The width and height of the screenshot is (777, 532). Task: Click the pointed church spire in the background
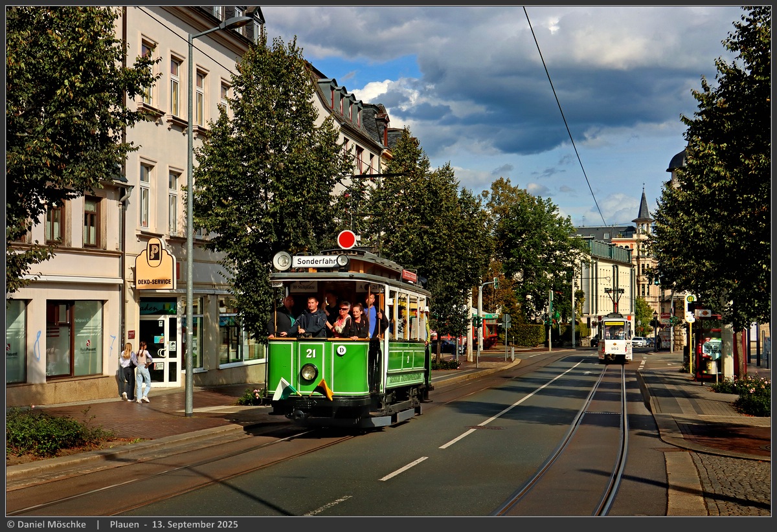click(642, 206)
